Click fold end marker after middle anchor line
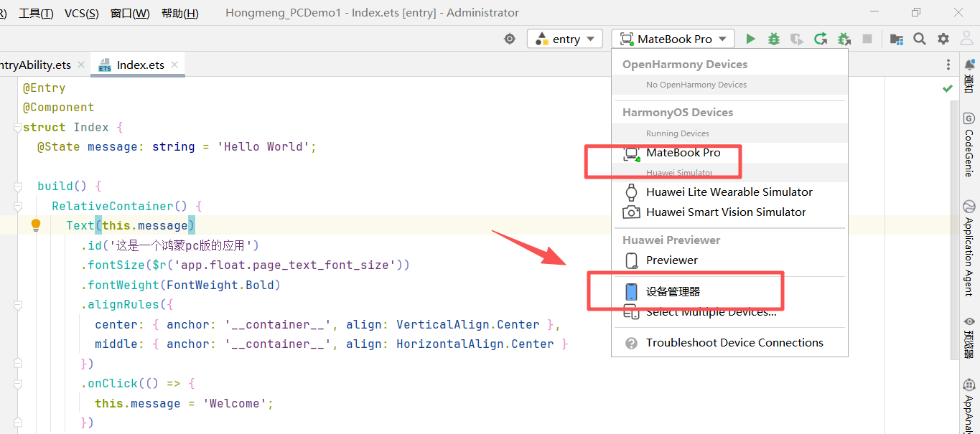Viewport: 980px width, 434px height. pos(17,364)
